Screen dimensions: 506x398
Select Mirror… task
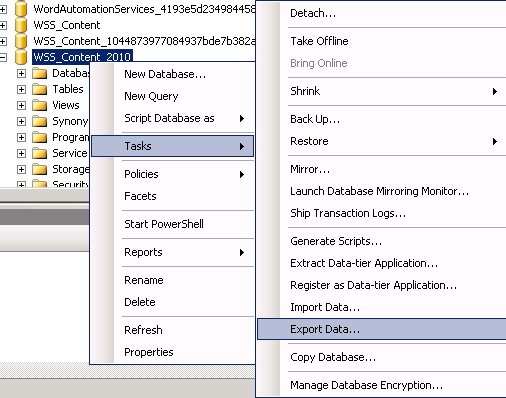coord(382,169)
